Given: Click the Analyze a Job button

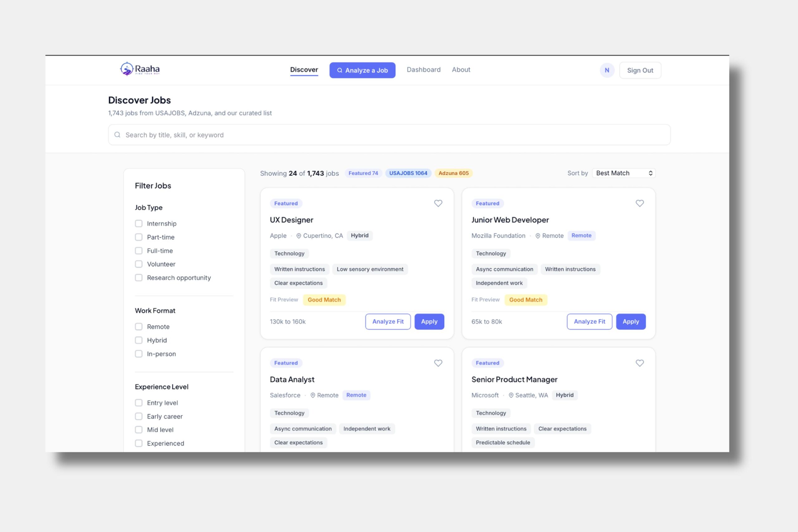Looking at the screenshot, I should tap(362, 70).
